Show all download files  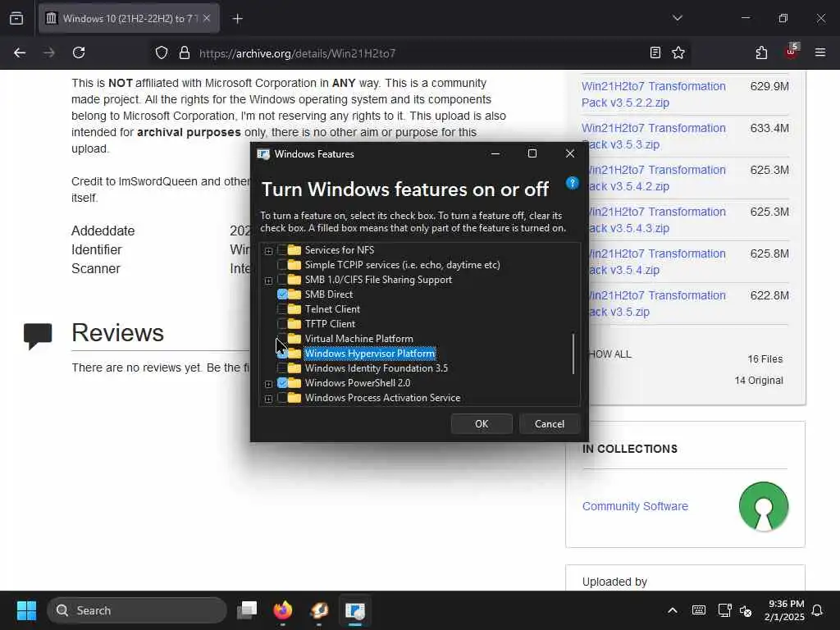tap(610, 354)
